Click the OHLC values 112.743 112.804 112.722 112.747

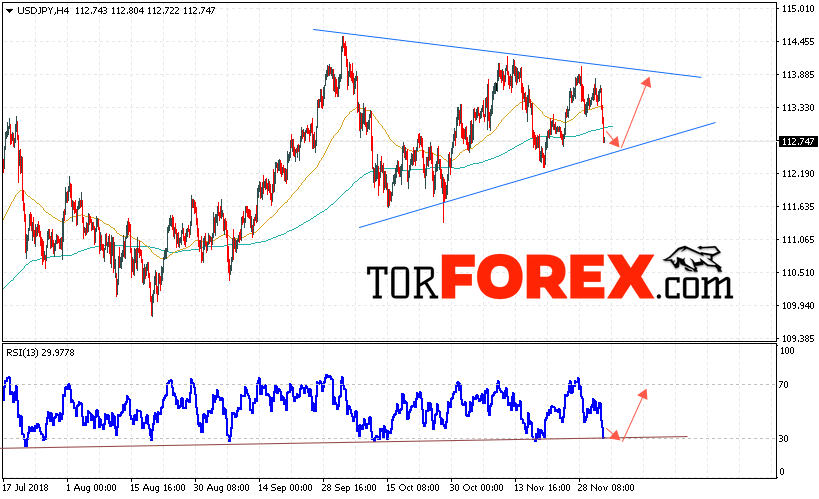point(145,10)
